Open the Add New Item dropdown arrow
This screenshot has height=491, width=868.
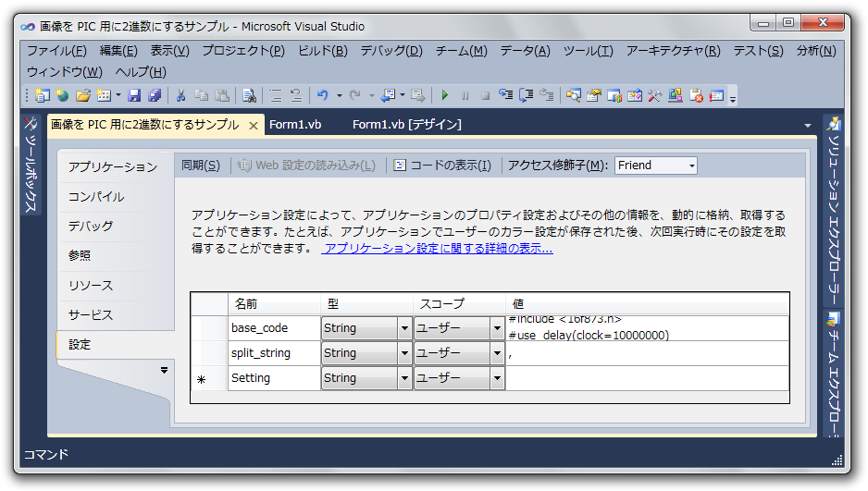(x=118, y=95)
